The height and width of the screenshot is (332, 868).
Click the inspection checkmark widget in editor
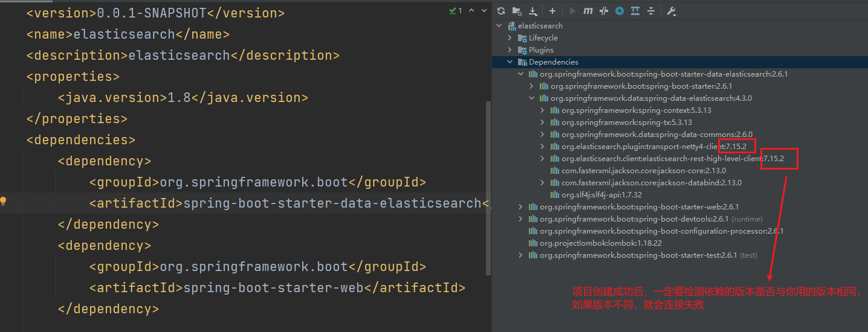pos(455,11)
